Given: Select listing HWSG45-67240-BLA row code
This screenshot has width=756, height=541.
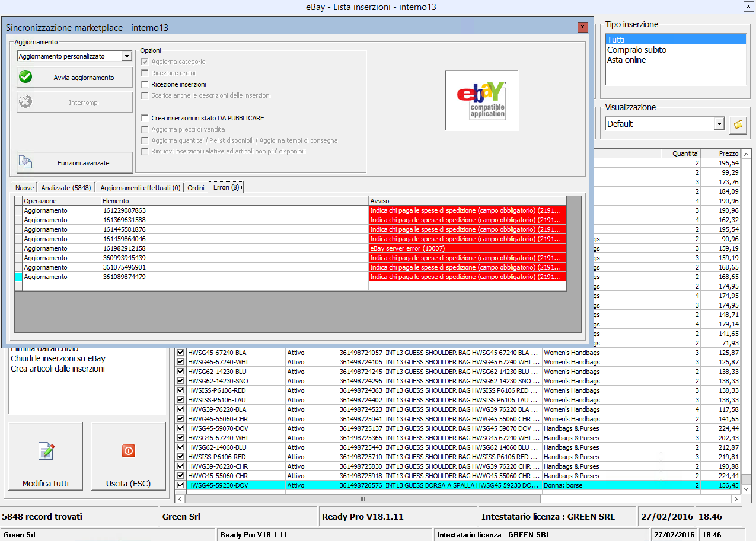Looking at the screenshot, I should click(x=236, y=353).
